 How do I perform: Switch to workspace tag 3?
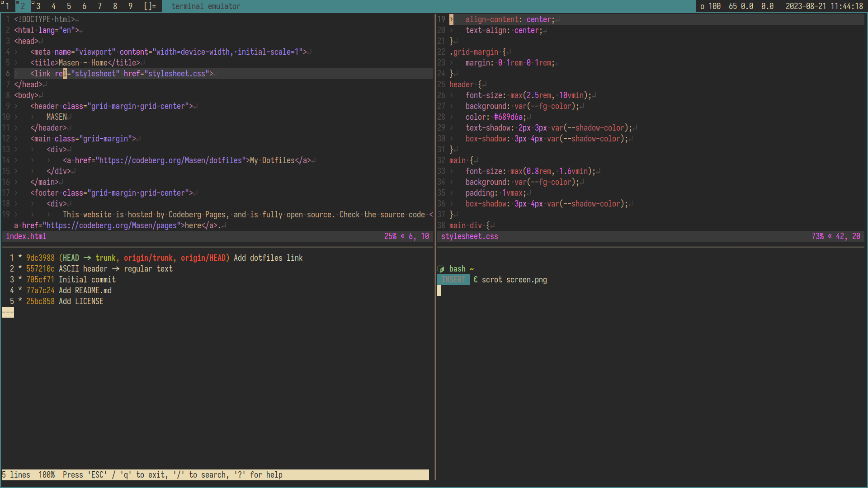click(38, 6)
